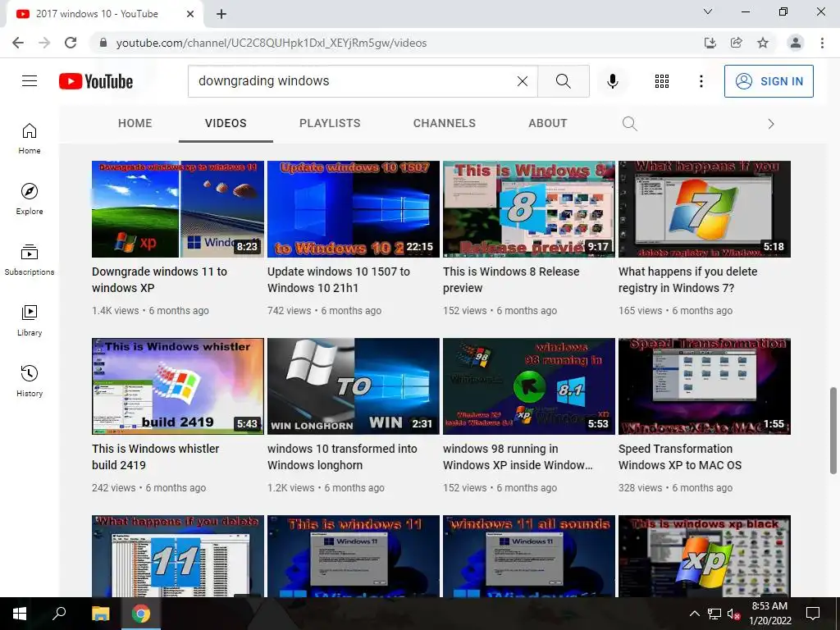Play the 22:15 Update windows 10 thumbnail
Image resolution: width=840 pixels, height=630 pixels.
[x=354, y=209]
